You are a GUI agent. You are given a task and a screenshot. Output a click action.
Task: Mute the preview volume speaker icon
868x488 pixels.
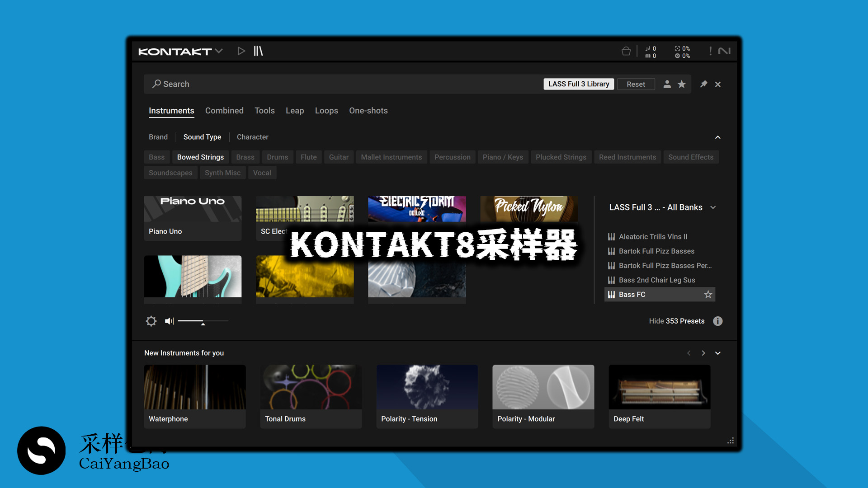coord(169,321)
